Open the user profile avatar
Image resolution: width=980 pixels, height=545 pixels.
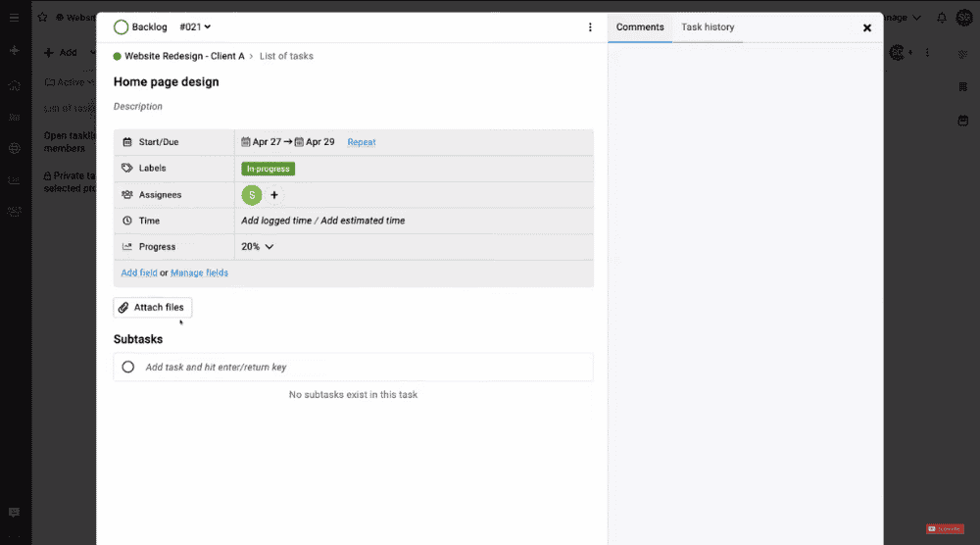coord(964,18)
